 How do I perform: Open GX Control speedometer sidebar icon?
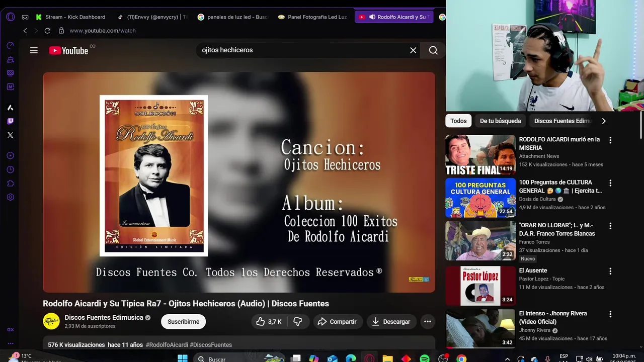click(10, 46)
